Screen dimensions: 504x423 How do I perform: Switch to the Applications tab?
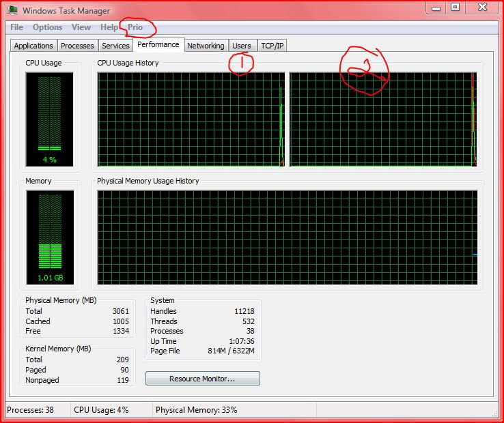coord(33,46)
